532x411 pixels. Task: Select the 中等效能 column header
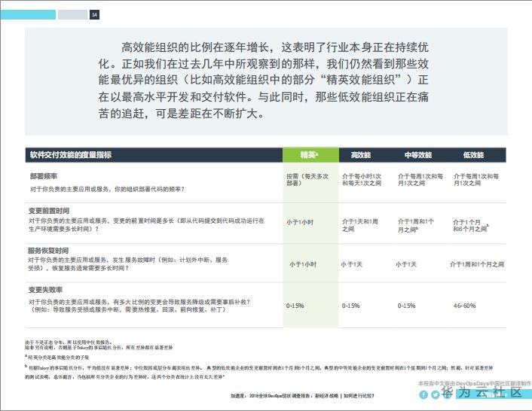[418, 155]
